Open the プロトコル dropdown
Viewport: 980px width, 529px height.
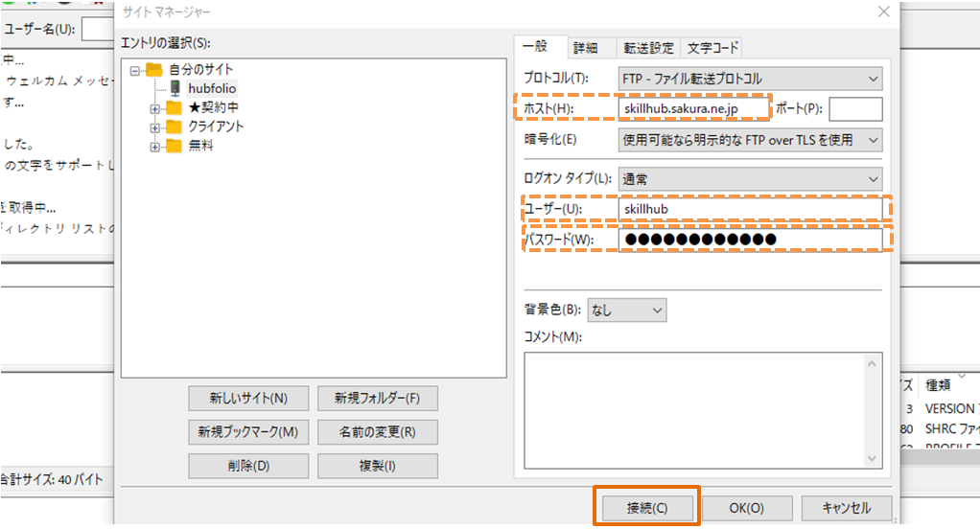point(750,79)
